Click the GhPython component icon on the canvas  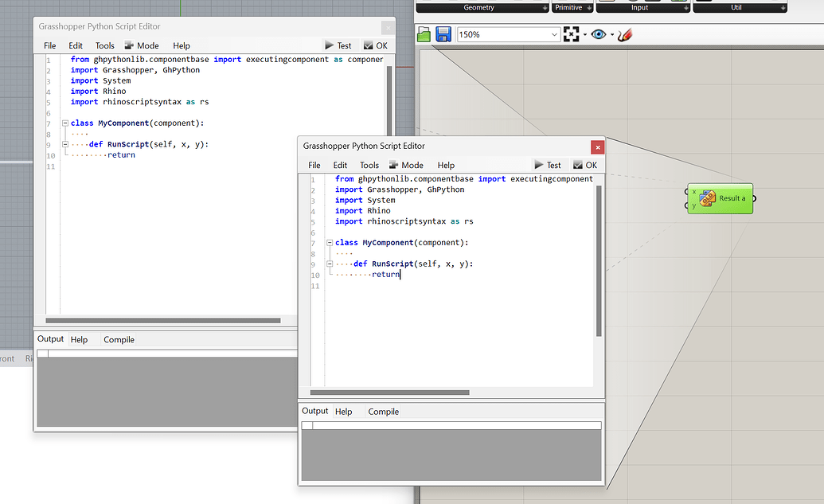click(707, 198)
